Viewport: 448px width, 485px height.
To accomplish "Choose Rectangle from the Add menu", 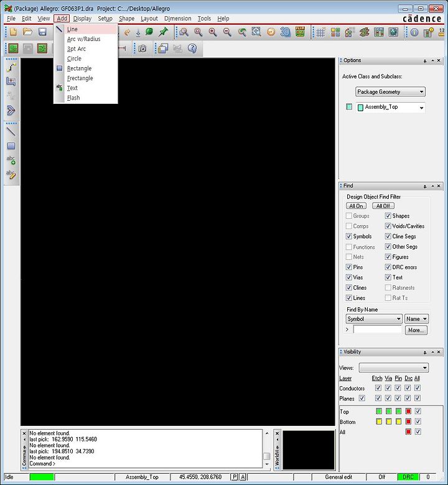I will pyautogui.click(x=86, y=68).
